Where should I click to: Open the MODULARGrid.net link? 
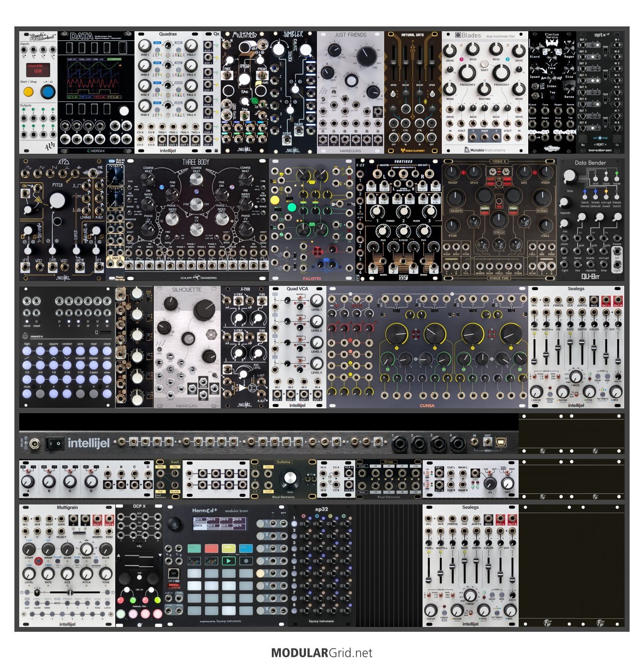(x=322, y=652)
